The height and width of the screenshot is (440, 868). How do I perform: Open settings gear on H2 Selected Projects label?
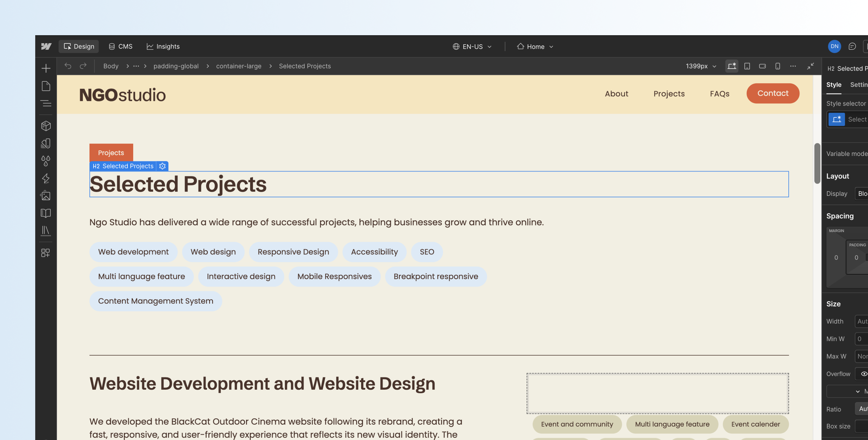coord(162,166)
